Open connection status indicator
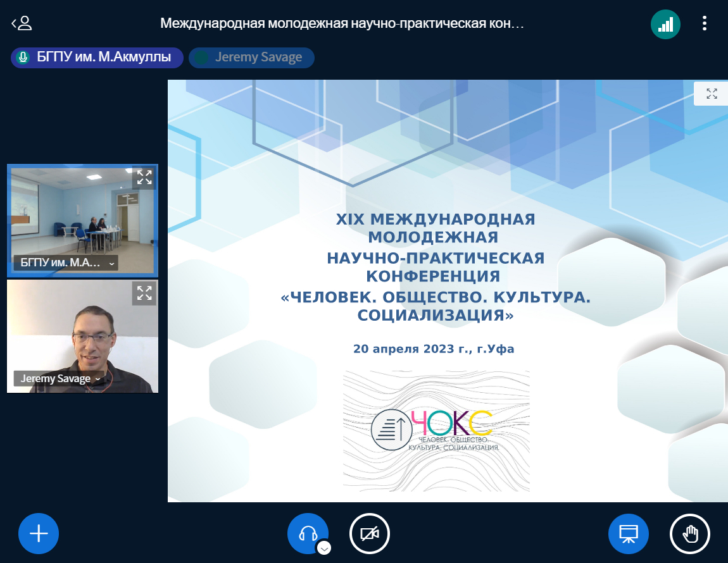The image size is (728, 563). click(x=665, y=25)
